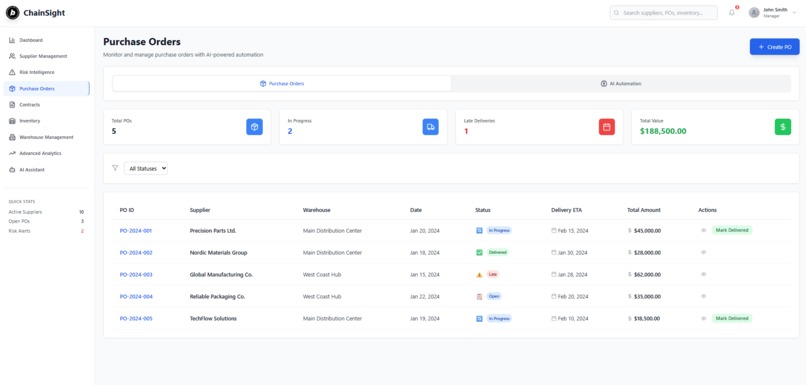This screenshot has width=806, height=385.
Task: Click the Nordic Materials Group supplier name
Action: coord(218,252)
